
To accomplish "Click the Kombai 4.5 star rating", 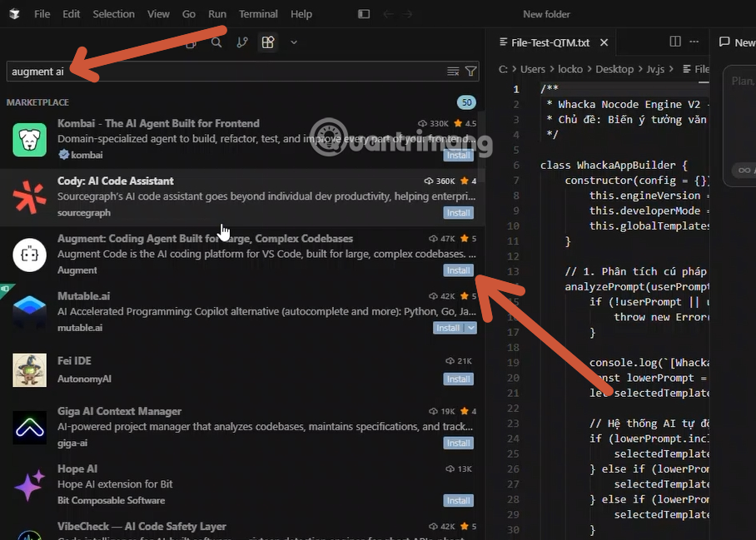I will [x=465, y=123].
